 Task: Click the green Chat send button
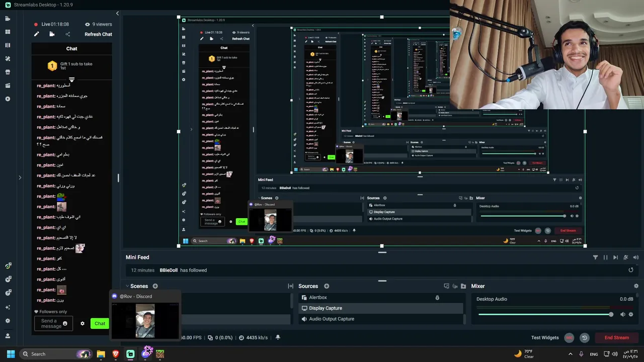(x=100, y=323)
